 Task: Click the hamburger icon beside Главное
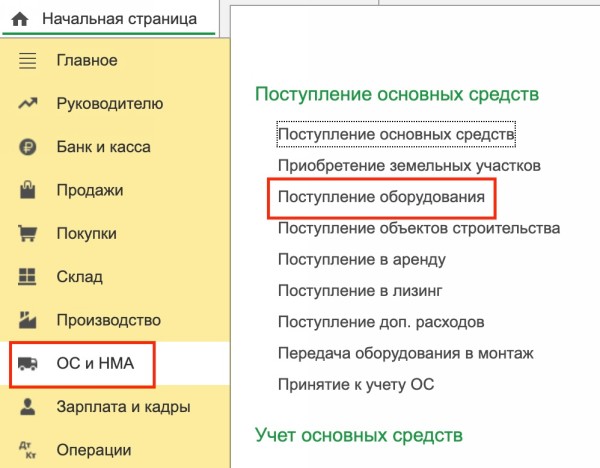pos(27,61)
